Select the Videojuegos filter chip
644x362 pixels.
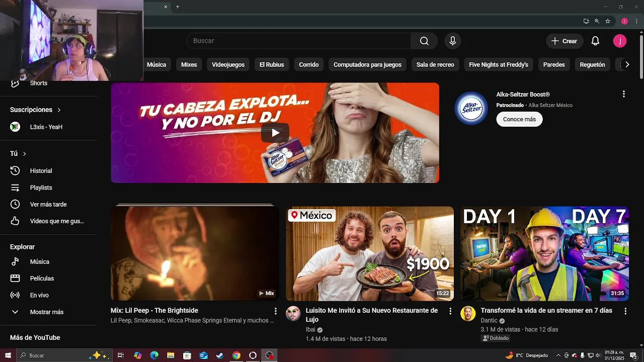[228, 64]
